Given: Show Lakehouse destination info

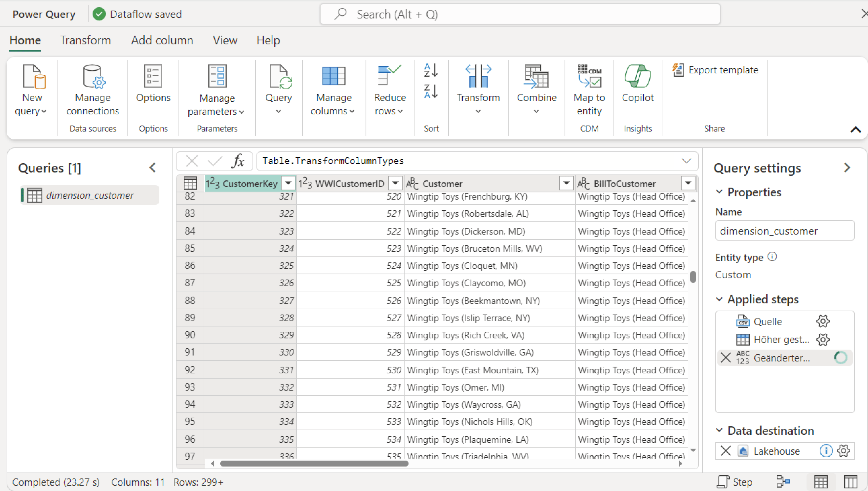Looking at the screenshot, I should (x=826, y=451).
